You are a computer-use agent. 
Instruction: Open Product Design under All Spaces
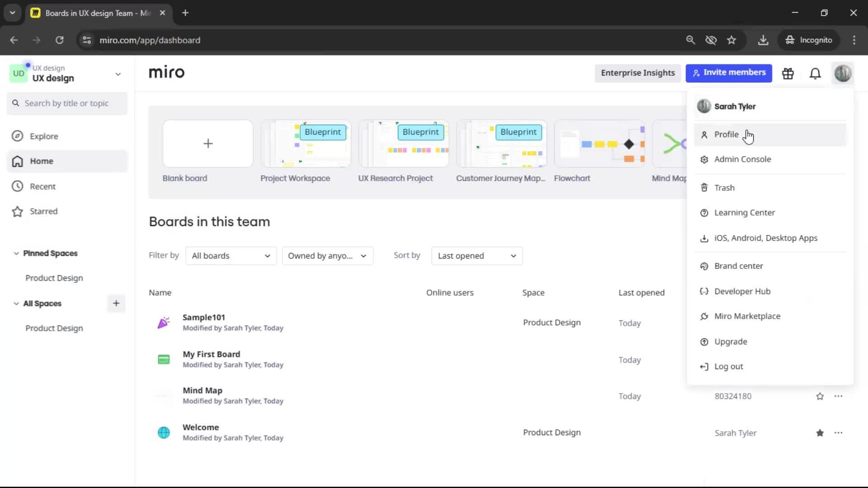coord(54,328)
